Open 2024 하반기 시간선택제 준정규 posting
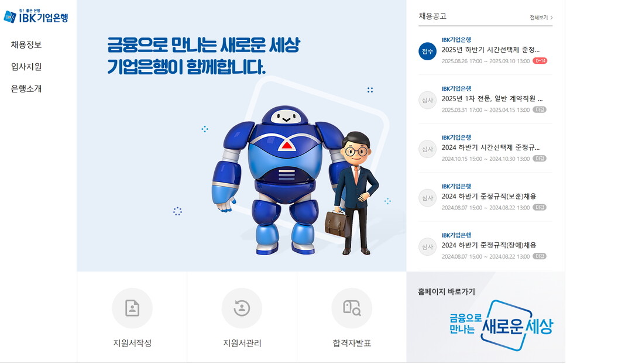The image size is (632, 364). point(490,147)
